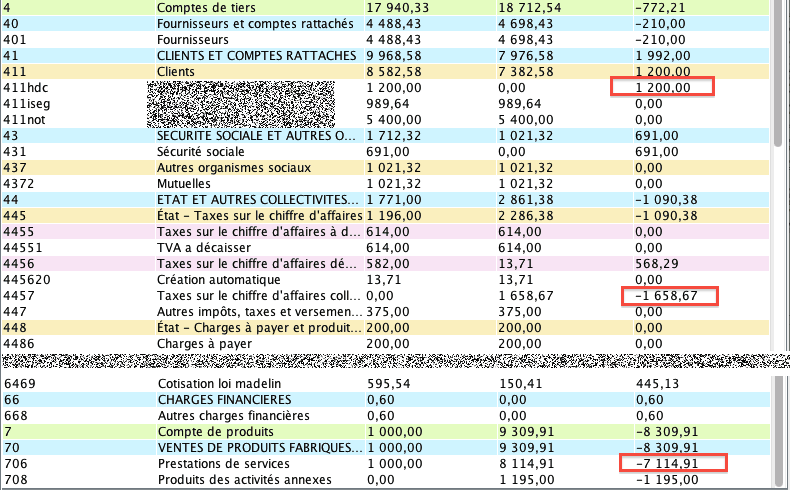Select "Taxes sur le chiffre d'affaires dé..." label
790x490 pixels.
coord(257,263)
